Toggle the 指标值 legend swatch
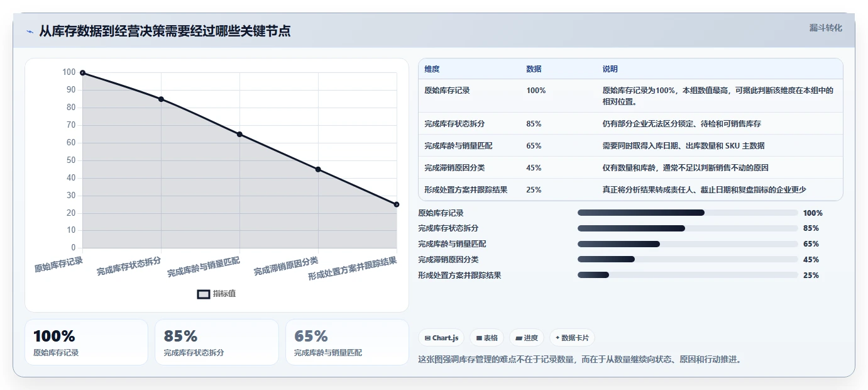Screen dimensions: 868x390 [204, 294]
